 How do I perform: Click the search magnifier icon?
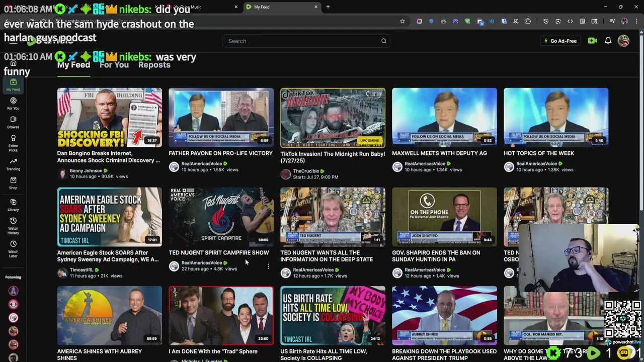tap(384, 41)
